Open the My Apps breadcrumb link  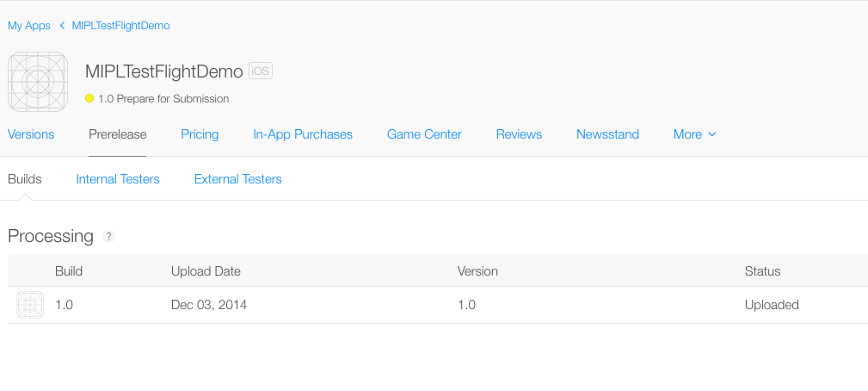[28, 26]
